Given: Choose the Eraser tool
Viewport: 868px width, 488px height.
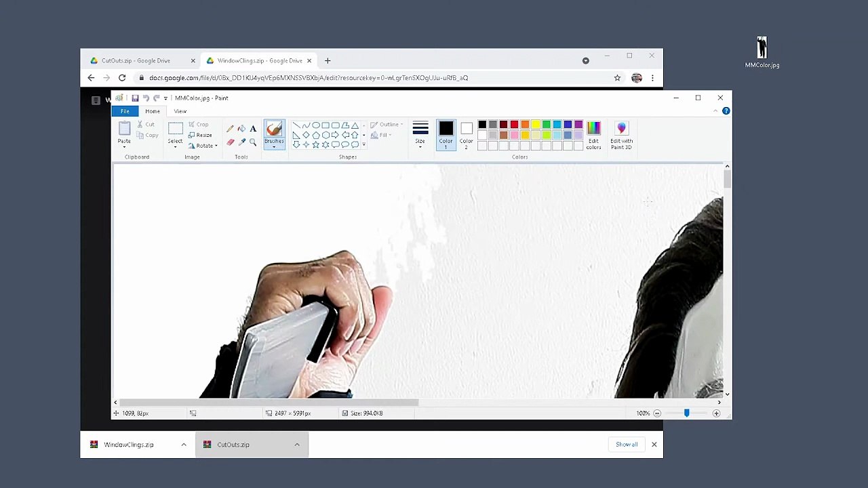Looking at the screenshot, I should click(x=230, y=142).
